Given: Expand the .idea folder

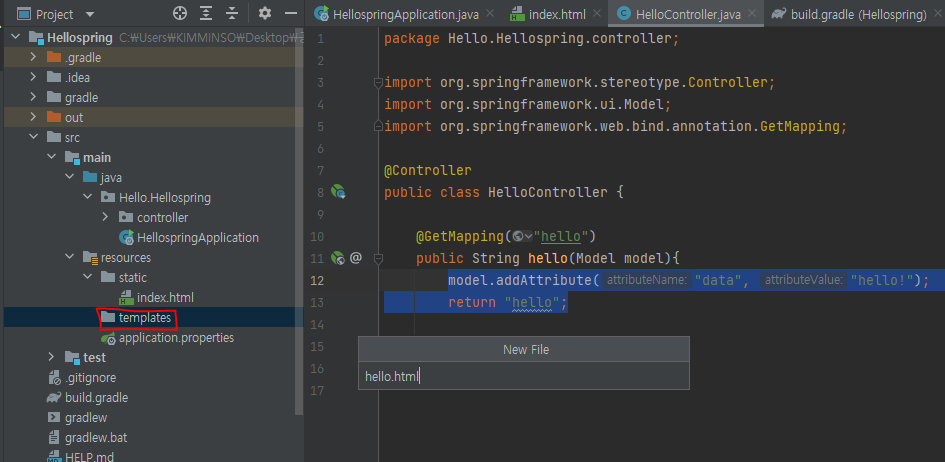Looking at the screenshot, I should 34,78.
